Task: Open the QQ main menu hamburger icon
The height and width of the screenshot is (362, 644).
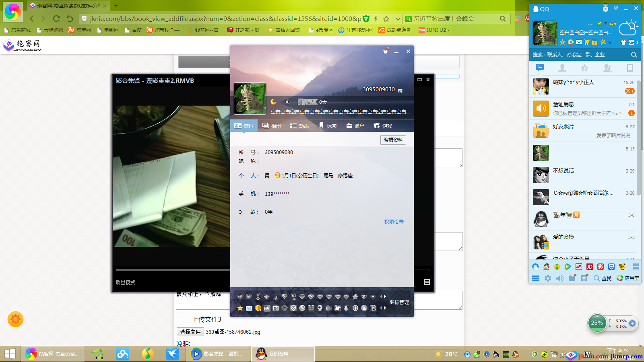Action: click(536, 278)
